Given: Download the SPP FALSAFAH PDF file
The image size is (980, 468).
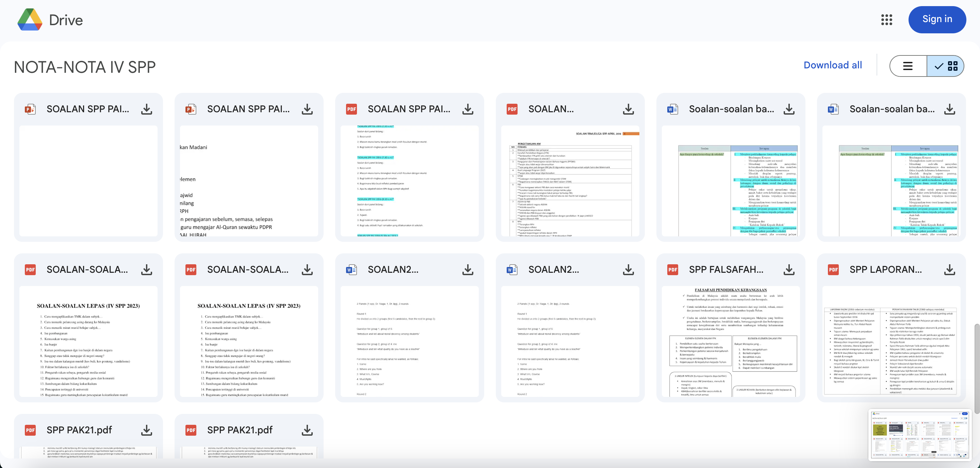Looking at the screenshot, I should 789,270.
